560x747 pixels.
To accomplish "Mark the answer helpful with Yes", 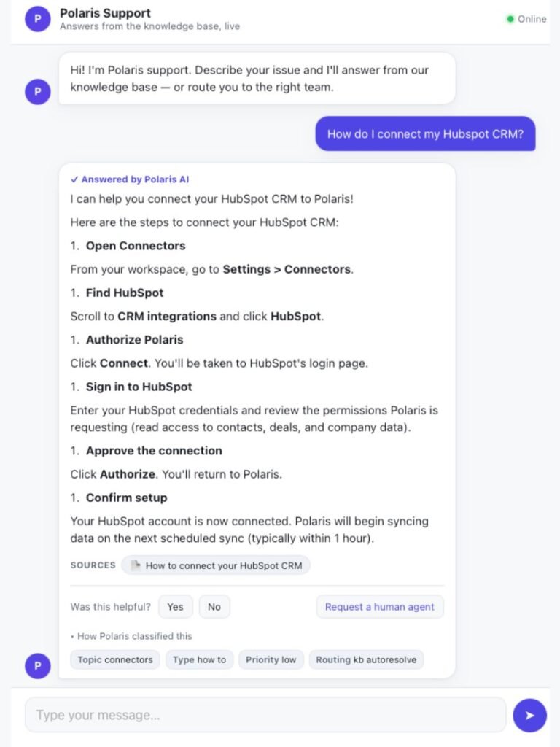I will pyautogui.click(x=175, y=606).
